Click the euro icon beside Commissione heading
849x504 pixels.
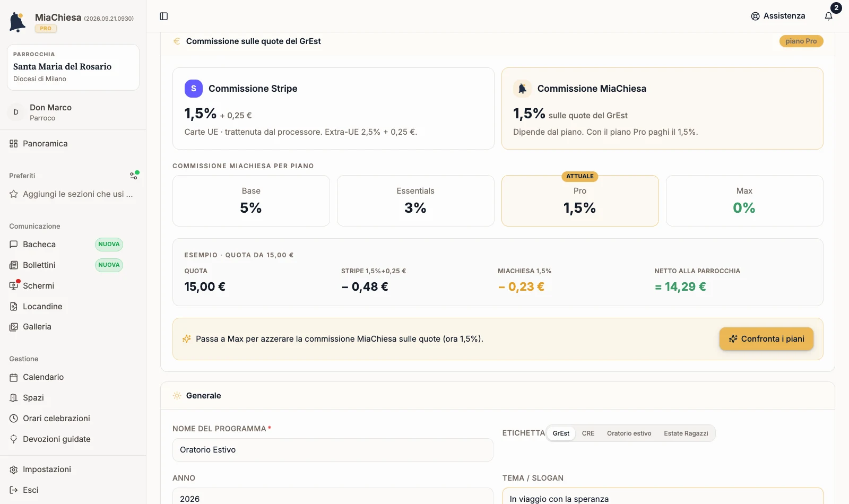point(177,41)
